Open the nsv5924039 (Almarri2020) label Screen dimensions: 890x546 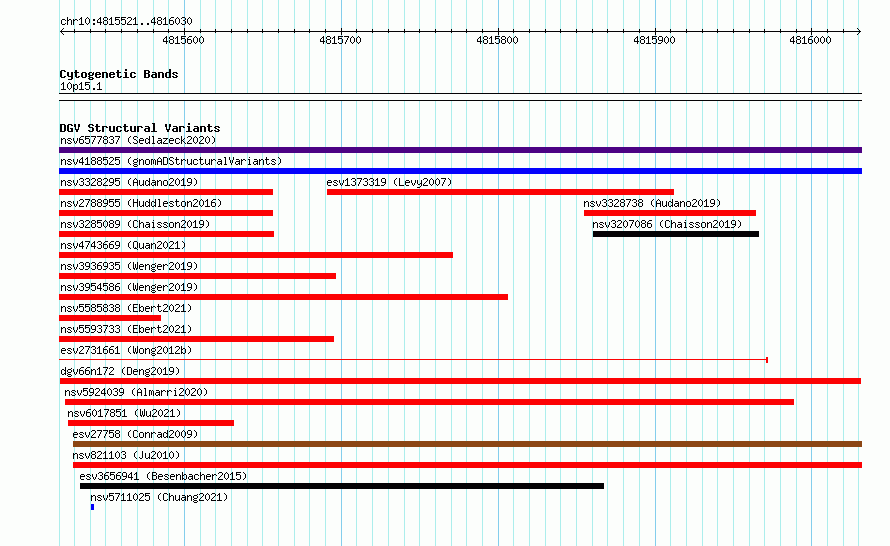pos(136,392)
